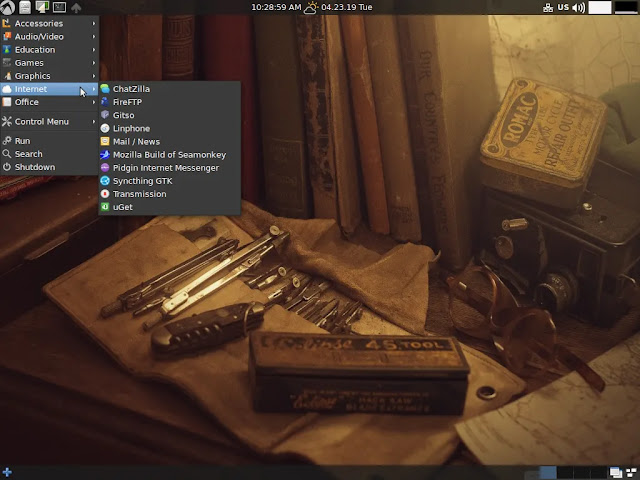
Task: Launch Transmission from Internet submenu
Action: click(169, 193)
